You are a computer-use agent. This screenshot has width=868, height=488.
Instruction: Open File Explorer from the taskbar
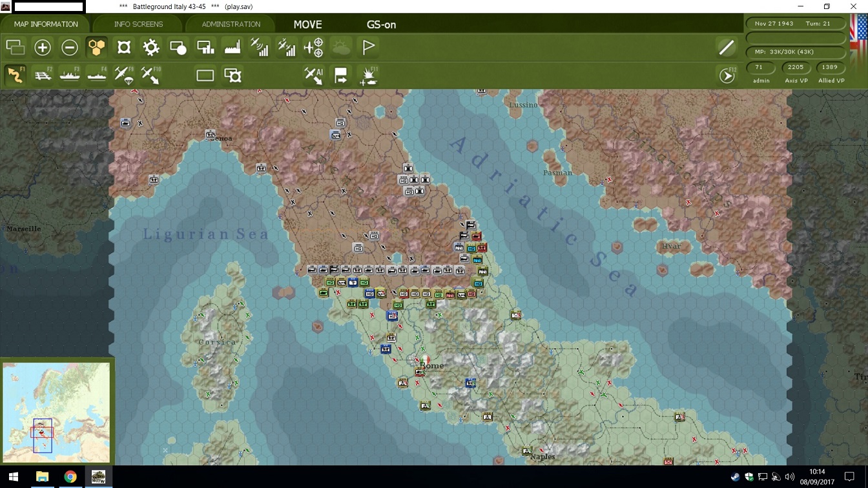(42, 477)
